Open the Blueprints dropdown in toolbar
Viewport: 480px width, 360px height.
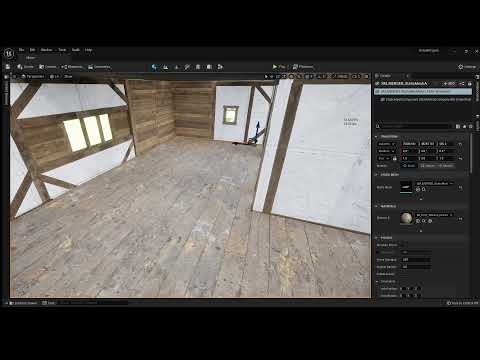click(x=72, y=67)
